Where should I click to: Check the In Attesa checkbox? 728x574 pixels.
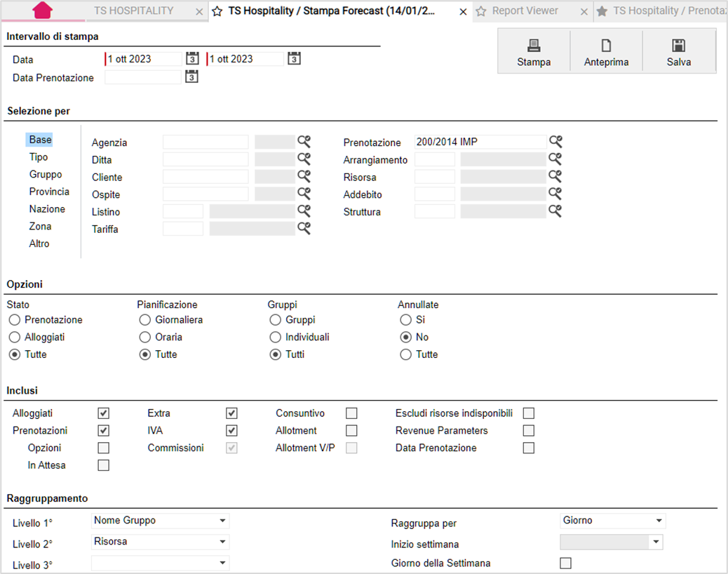click(104, 465)
